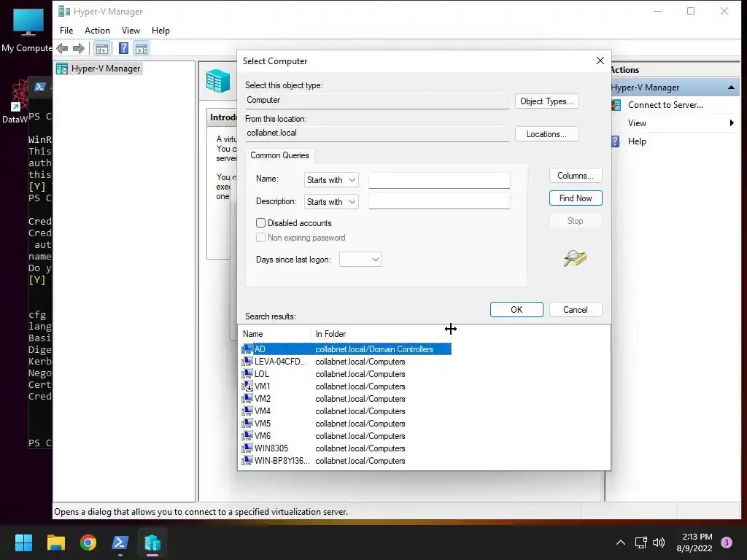
Task: Open the Windows Start button
Action: coord(23,542)
